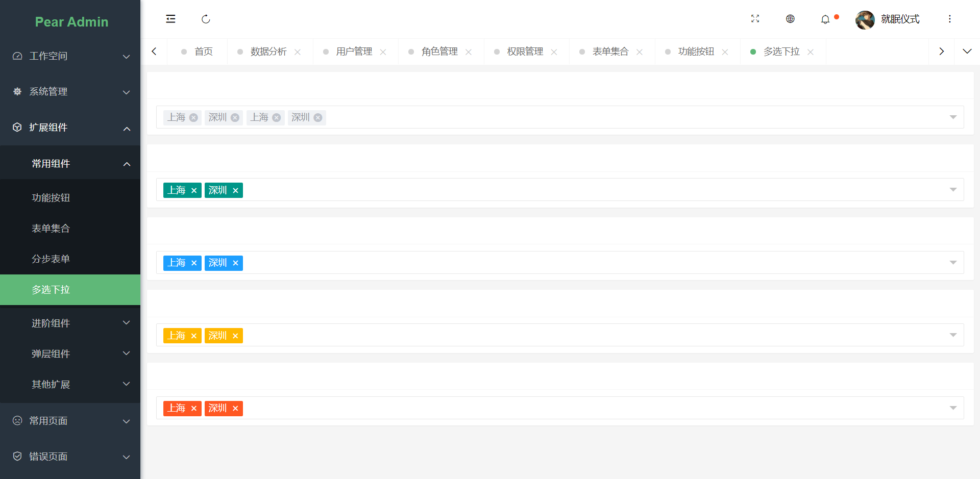Open the dropdown arrow of the green-tag select
The width and height of the screenshot is (980, 479).
(953, 190)
